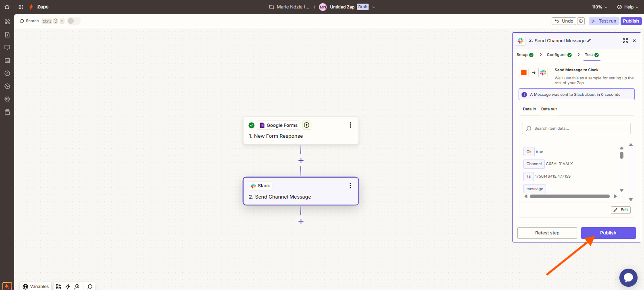The image size is (644, 290).
Task: Add a step after the Slack action
Action: 301,221
